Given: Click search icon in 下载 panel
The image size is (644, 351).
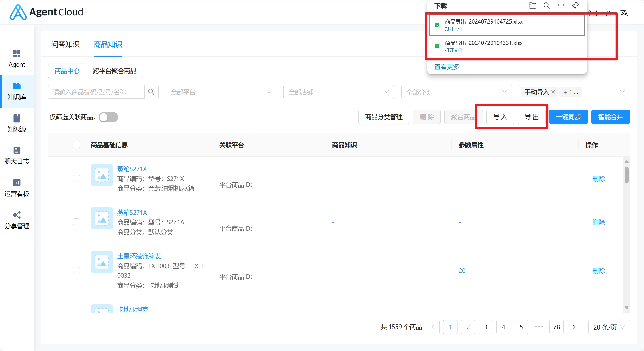Looking at the screenshot, I should coord(547,6).
